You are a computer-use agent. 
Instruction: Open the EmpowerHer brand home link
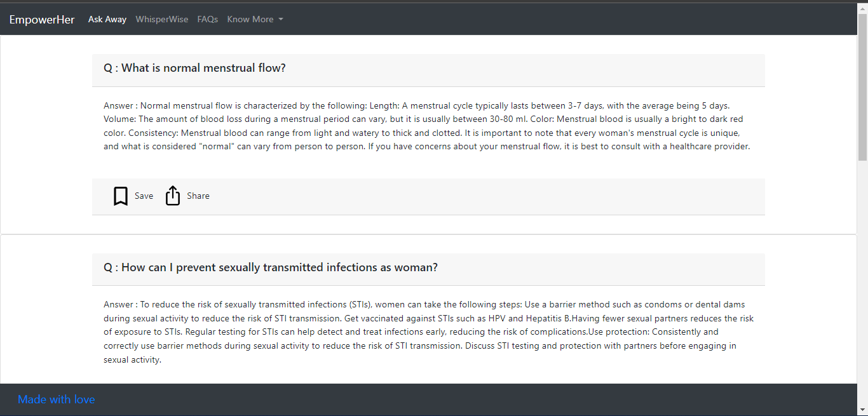pyautogui.click(x=42, y=20)
